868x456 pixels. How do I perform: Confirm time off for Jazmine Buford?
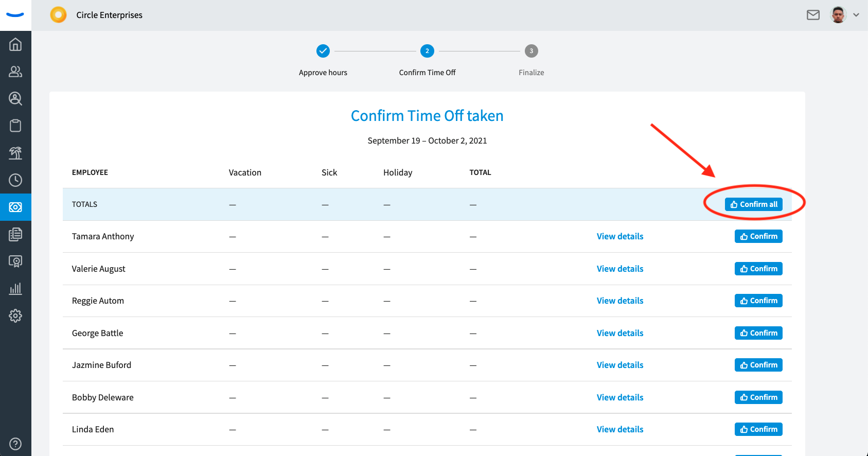758,365
